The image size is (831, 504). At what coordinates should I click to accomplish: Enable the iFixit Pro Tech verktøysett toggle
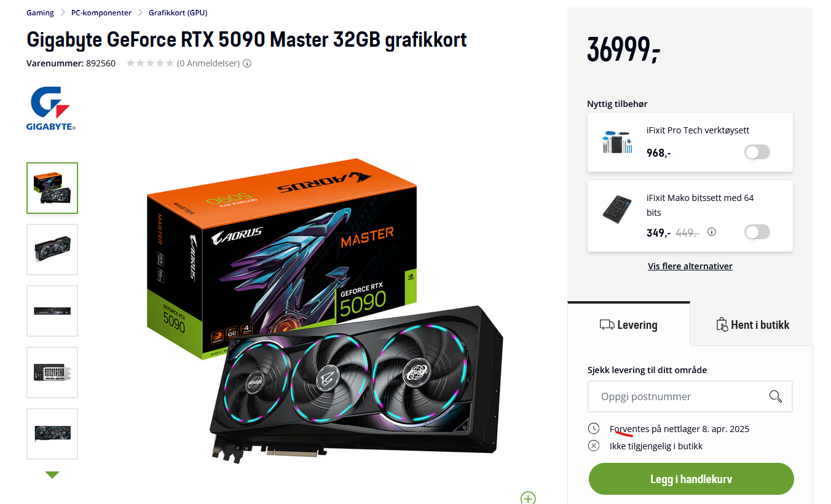(x=757, y=152)
